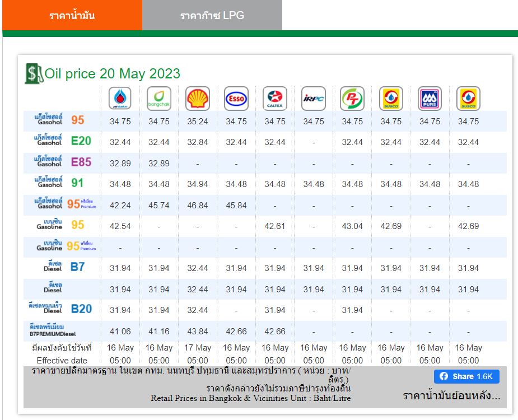Click Caltex Gasoline 95 price 42.61
This screenshot has width=518, height=420.
275,226
